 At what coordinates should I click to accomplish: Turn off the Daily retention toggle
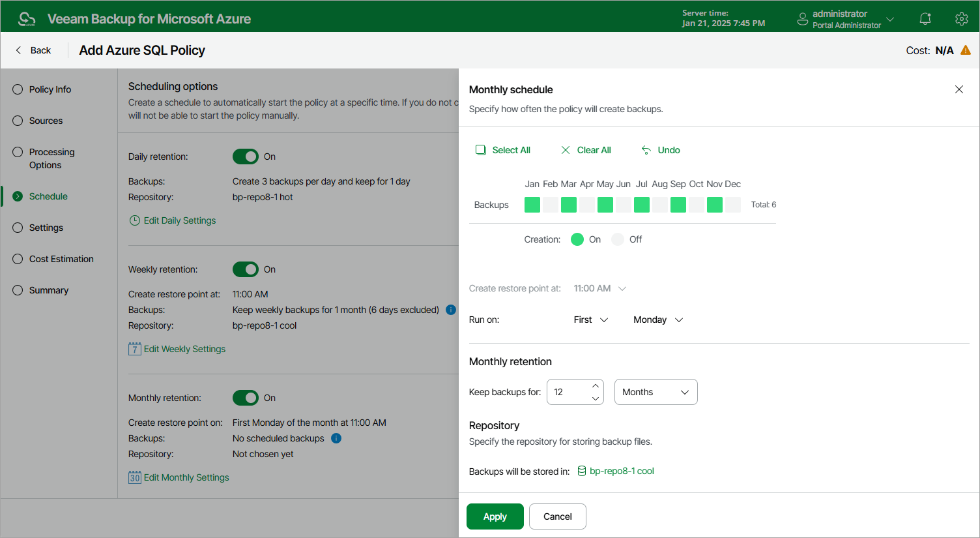pyautogui.click(x=246, y=157)
